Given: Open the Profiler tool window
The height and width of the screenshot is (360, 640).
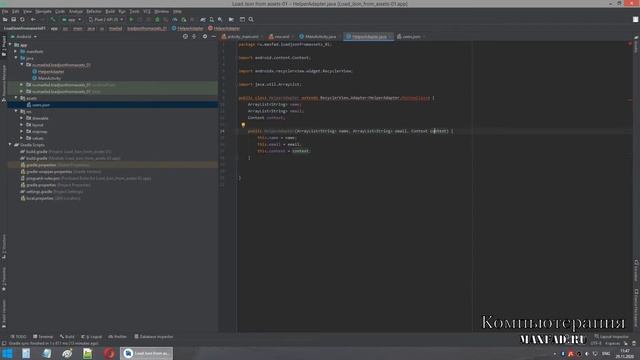Looking at the screenshot, I should click(x=118, y=337).
